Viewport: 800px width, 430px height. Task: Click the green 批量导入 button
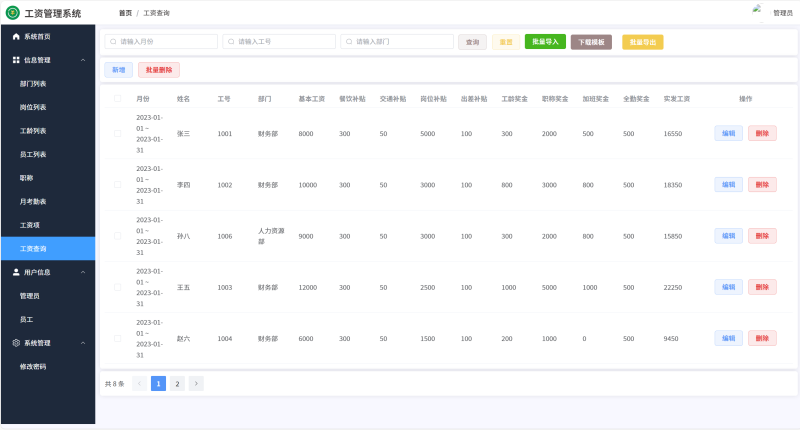click(545, 42)
